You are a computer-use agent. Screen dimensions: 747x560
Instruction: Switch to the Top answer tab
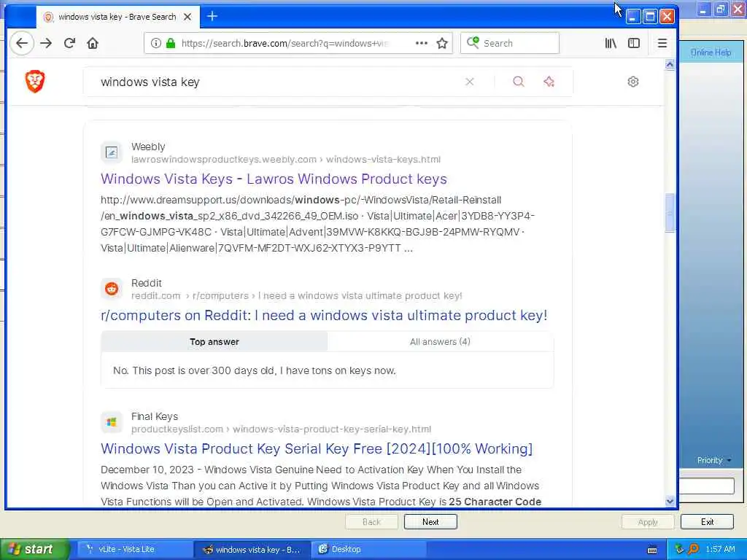click(214, 341)
